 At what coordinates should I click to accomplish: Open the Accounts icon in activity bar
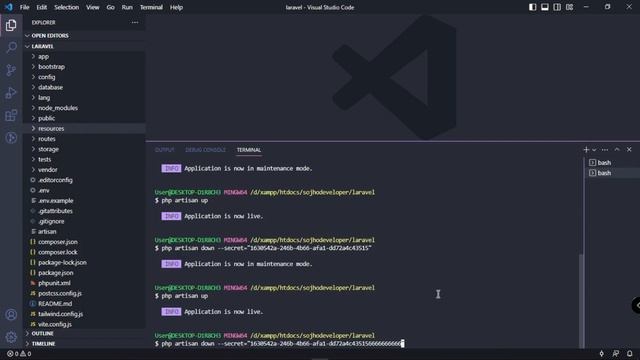[x=11, y=315]
